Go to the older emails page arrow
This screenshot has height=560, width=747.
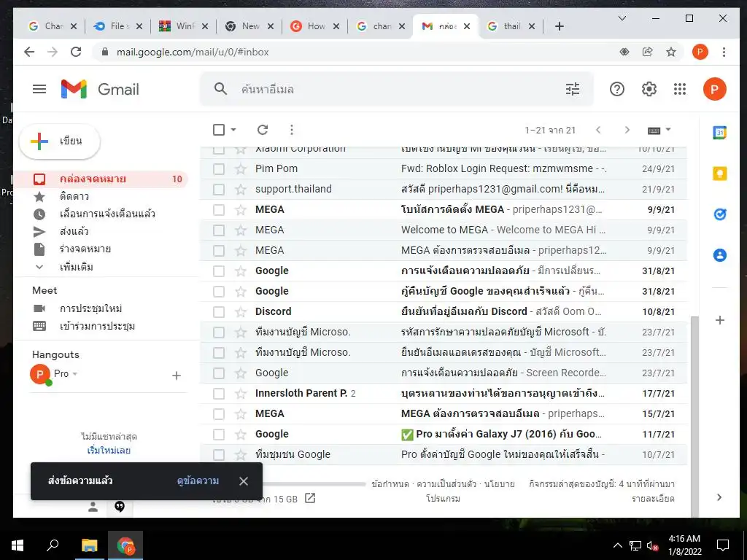(x=627, y=130)
